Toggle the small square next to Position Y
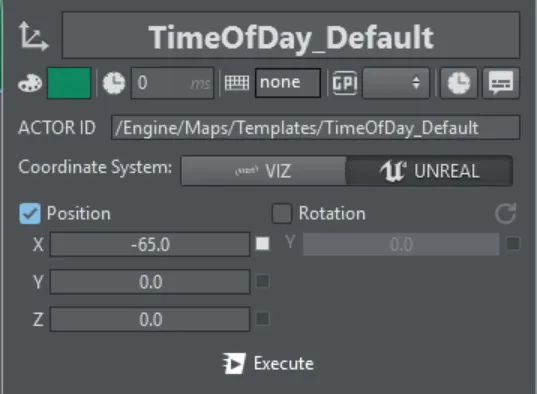 coord(263,281)
